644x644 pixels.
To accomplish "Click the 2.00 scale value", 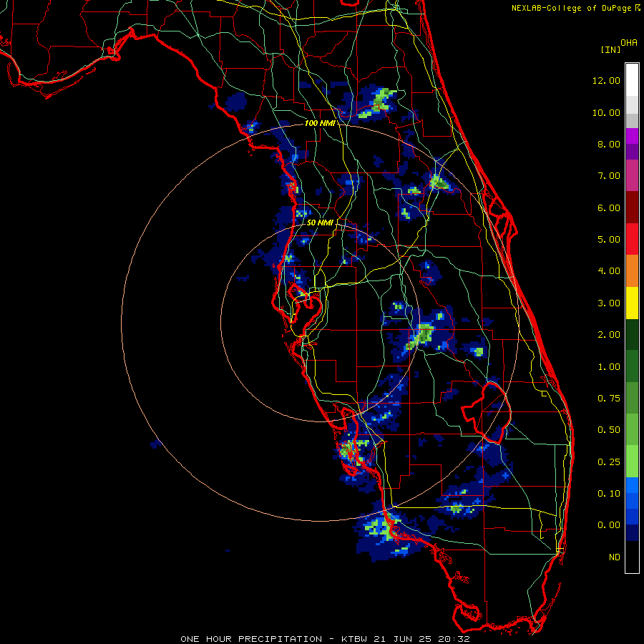I will [609, 335].
